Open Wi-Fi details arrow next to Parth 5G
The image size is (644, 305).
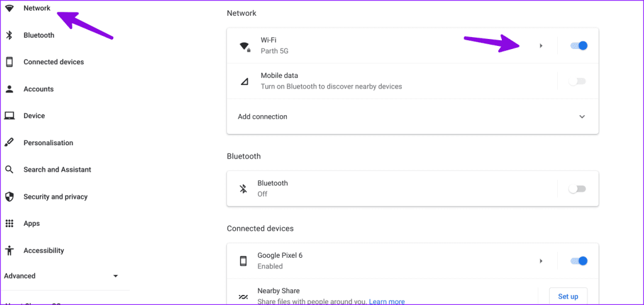coord(541,45)
